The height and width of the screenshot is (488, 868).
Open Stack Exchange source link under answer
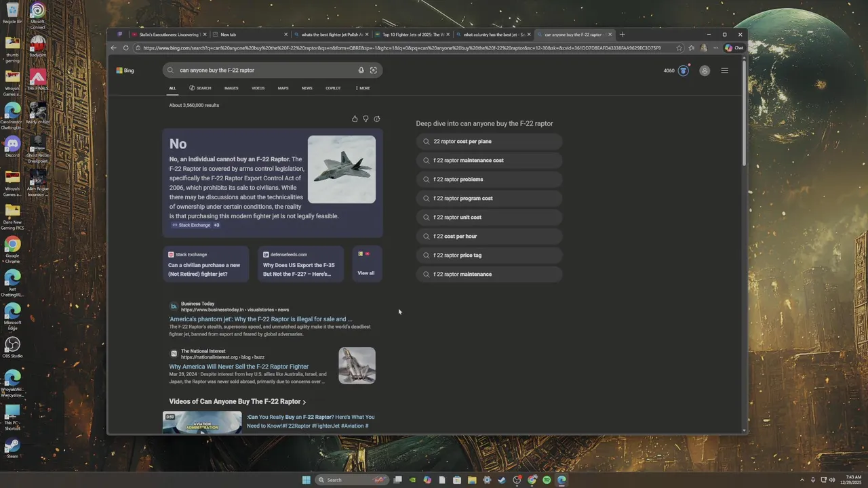(191, 225)
